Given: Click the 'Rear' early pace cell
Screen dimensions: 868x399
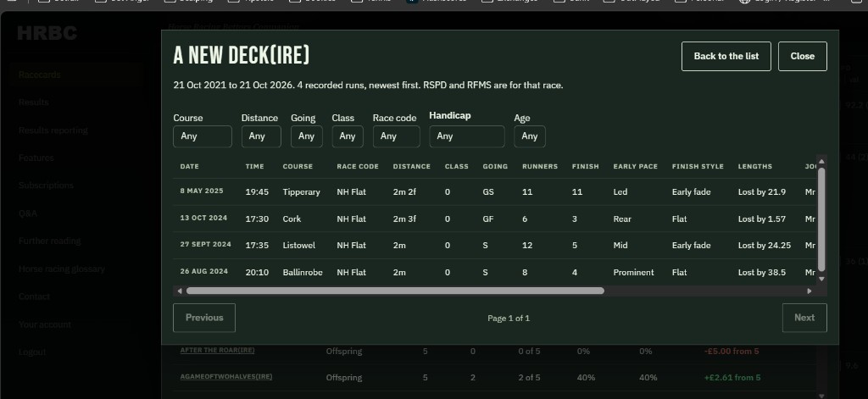Looking at the screenshot, I should coord(622,219).
